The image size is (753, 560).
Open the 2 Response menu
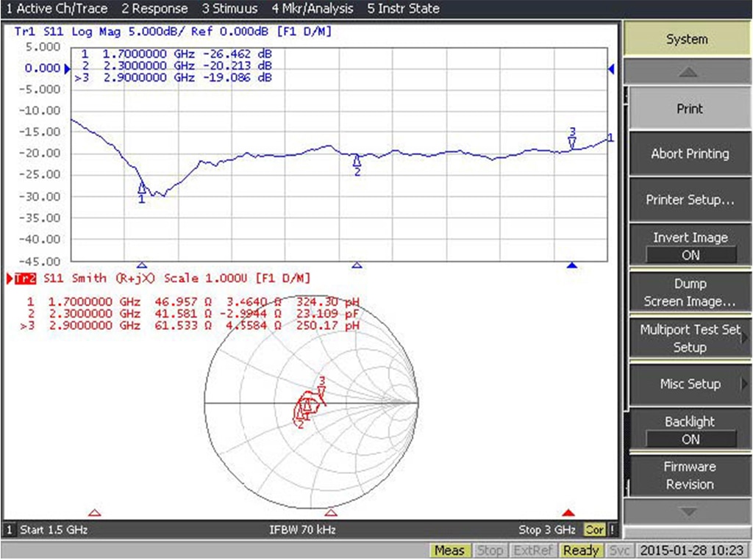point(154,9)
